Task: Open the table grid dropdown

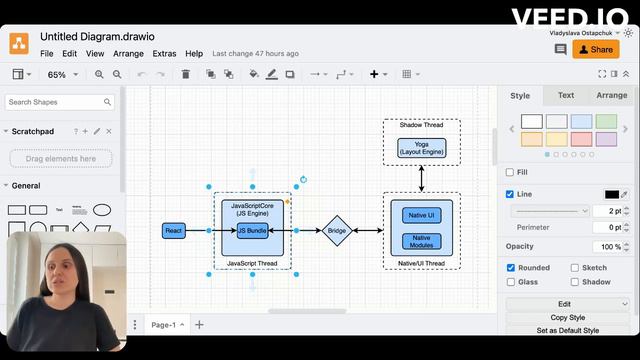Action: 411,74
